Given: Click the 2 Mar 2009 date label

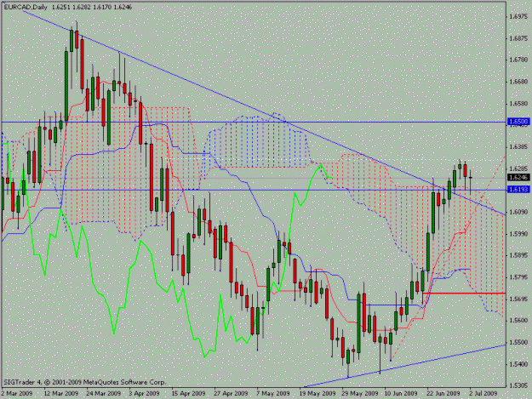Looking at the screenshot, I should tap(17, 393).
